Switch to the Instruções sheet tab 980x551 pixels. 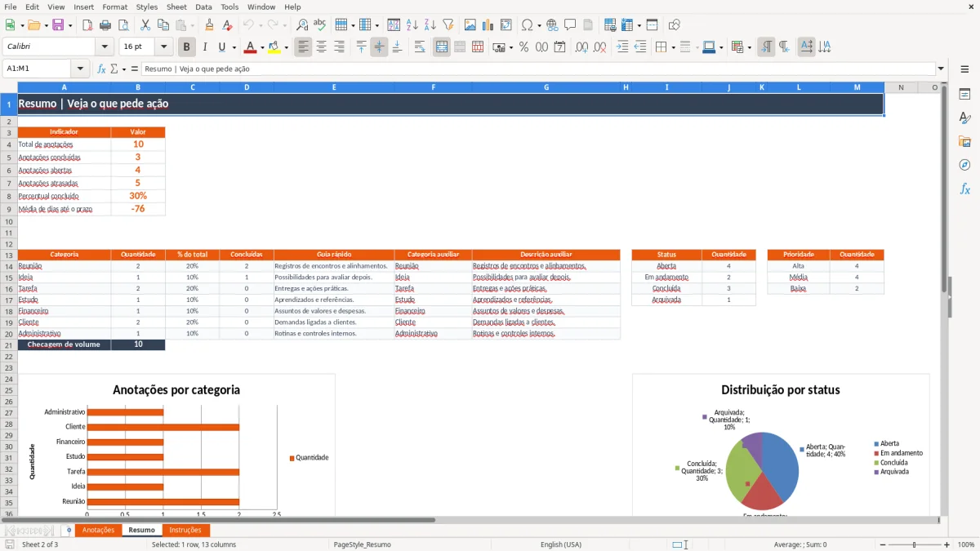[x=185, y=530]
